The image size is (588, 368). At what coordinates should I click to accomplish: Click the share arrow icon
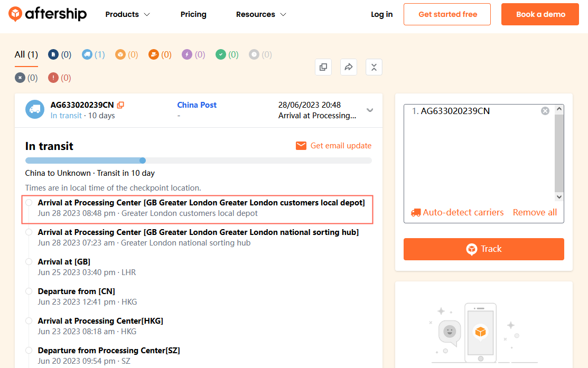click(349, 67)
